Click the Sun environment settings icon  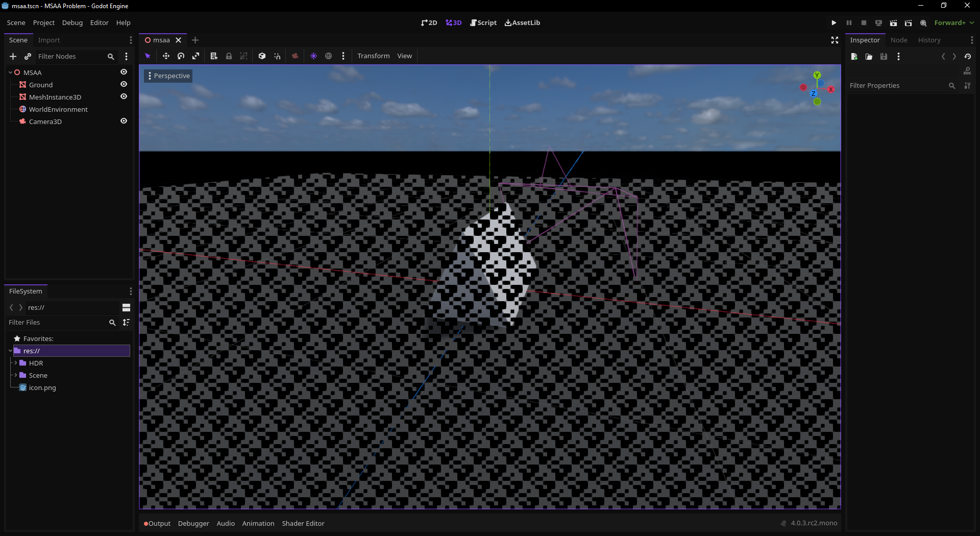[313, 56]
